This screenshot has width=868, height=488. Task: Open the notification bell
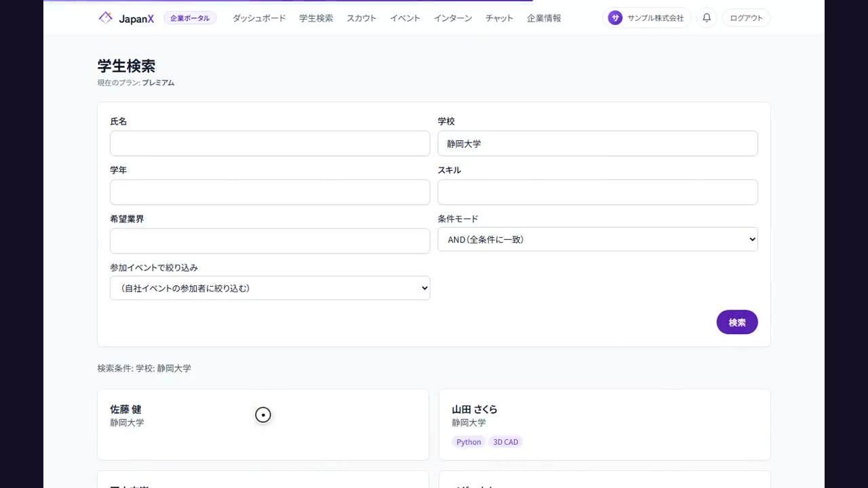click(x=707, y=18)
